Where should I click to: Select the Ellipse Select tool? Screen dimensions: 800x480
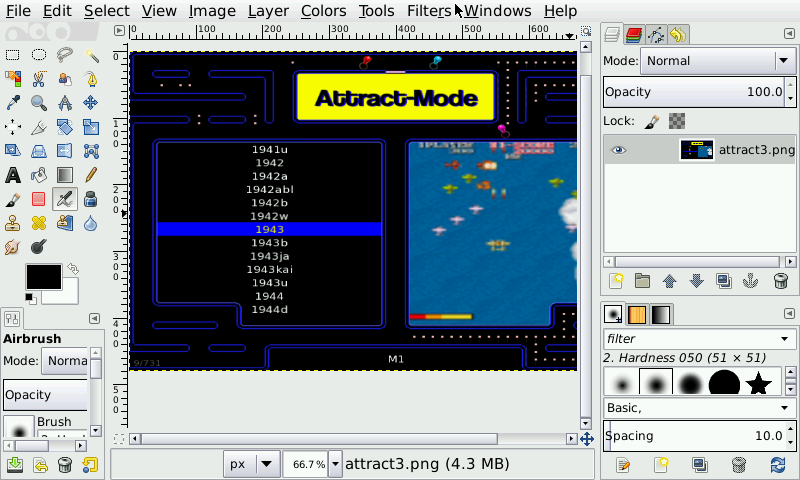click(x=39, y=55)
